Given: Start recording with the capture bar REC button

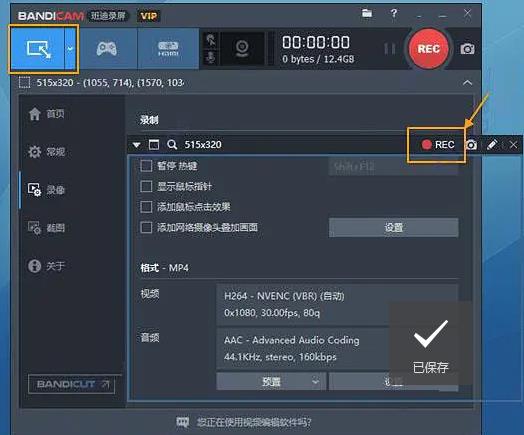Looking at the screenshot, I should click(x=438, y=145).
